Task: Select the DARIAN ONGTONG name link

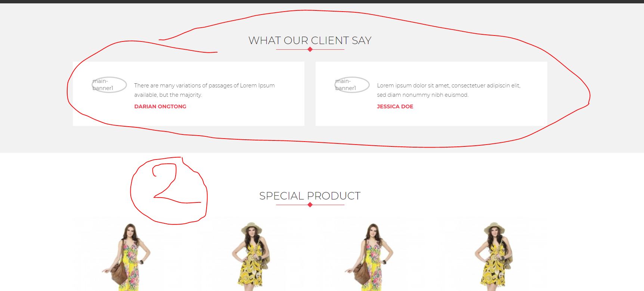Action: [x=160, y=106]
